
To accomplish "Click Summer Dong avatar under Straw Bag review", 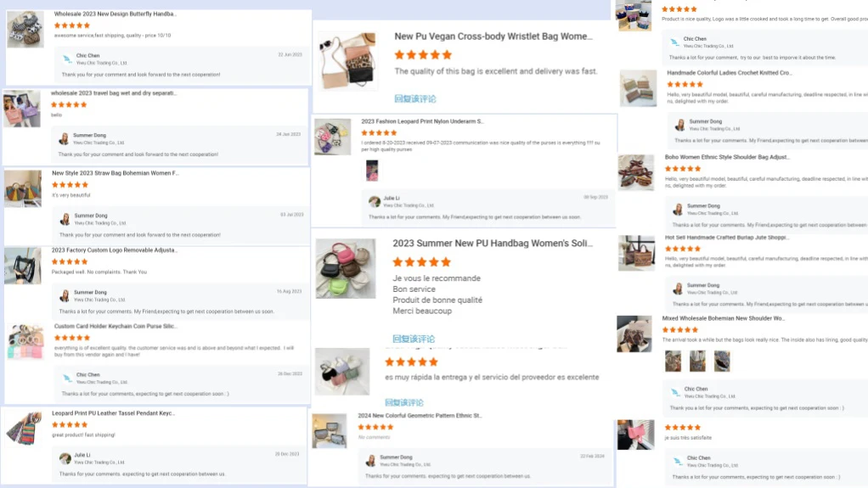I will click(65, 219).
